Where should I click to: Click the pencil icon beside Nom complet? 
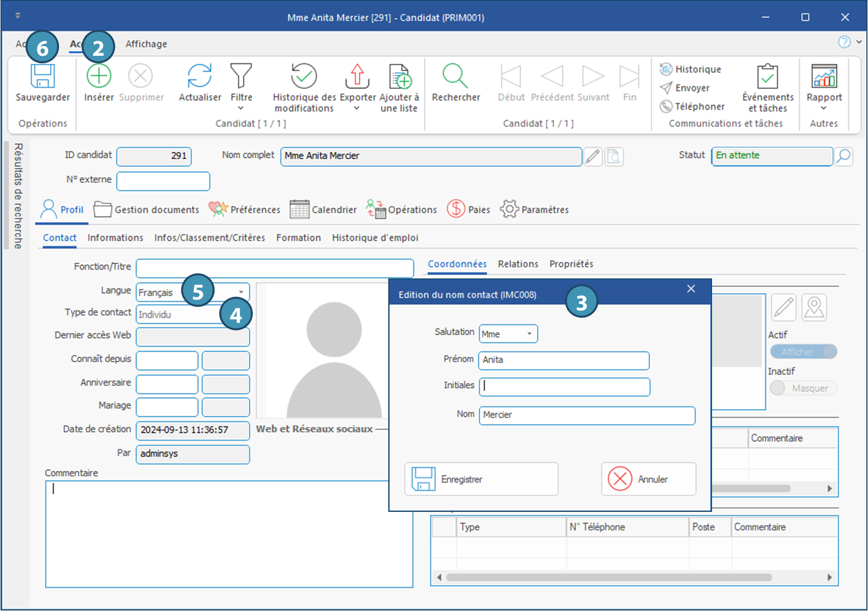(593, 157)
